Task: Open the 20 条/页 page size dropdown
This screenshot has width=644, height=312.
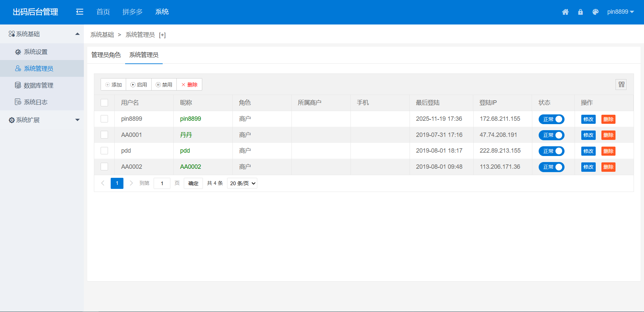Action: [x=242, y=184]
